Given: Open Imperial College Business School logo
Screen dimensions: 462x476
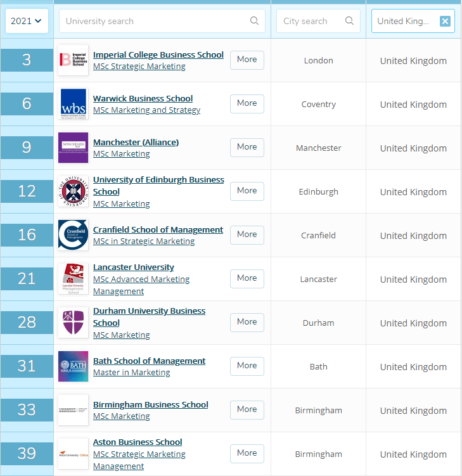Looking at the screenshot, I should (x=73, y=60).
